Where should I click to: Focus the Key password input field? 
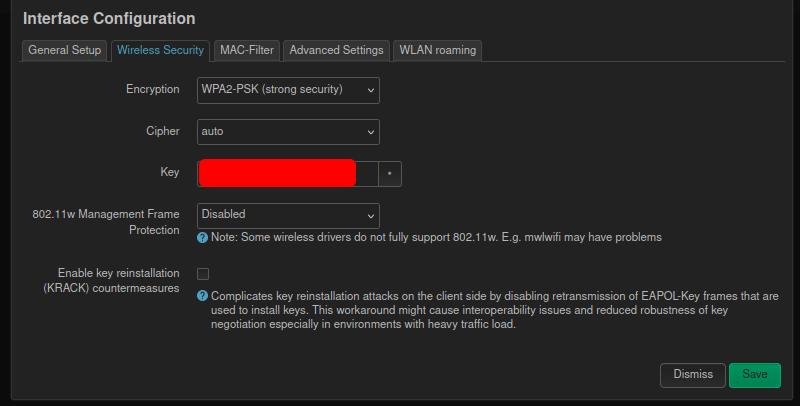pos(288,173)
